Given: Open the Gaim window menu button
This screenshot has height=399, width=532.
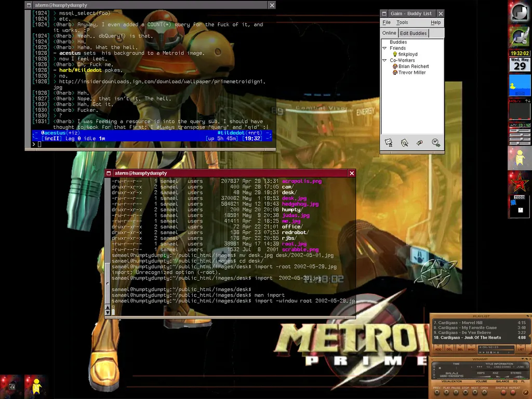Looking at the screenshot, I should (384, 14).
